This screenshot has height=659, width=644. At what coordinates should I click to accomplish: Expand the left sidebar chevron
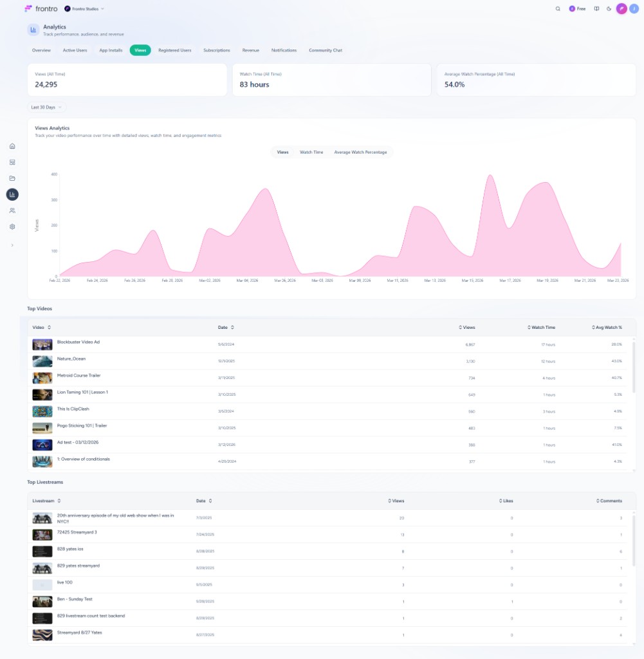pyautogui.click(x=12, y=245)
